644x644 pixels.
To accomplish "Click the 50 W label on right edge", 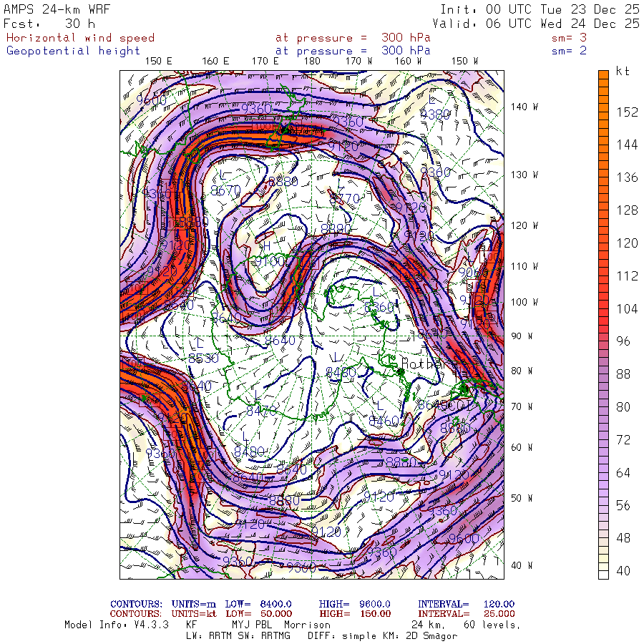I will pos(522,498).
